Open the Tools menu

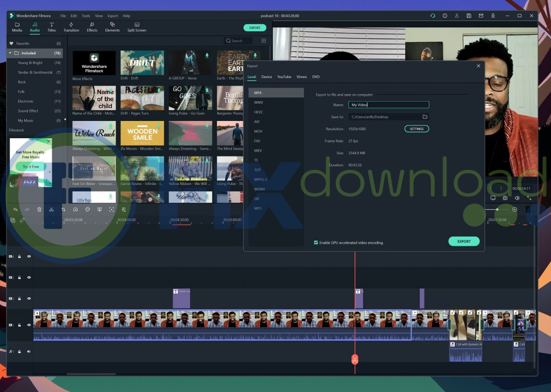pyautogui.click(x=86, y=16)
